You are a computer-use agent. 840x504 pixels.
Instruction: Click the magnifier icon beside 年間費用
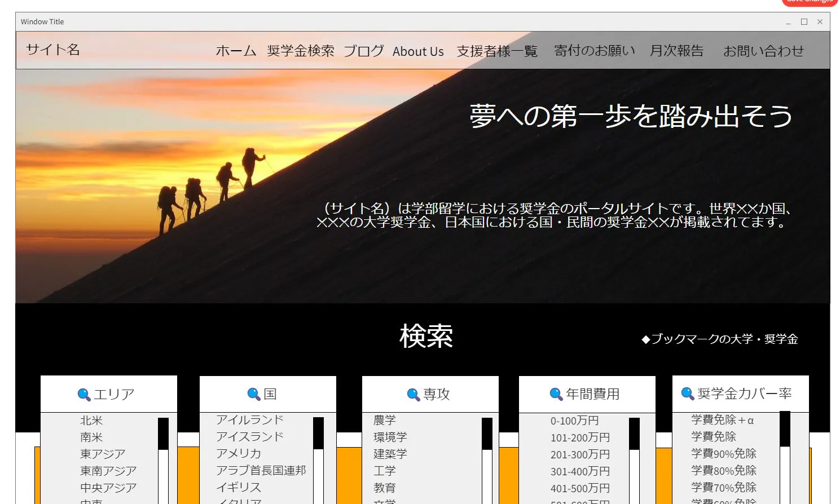pyautogui.click(x=556, y=395)
